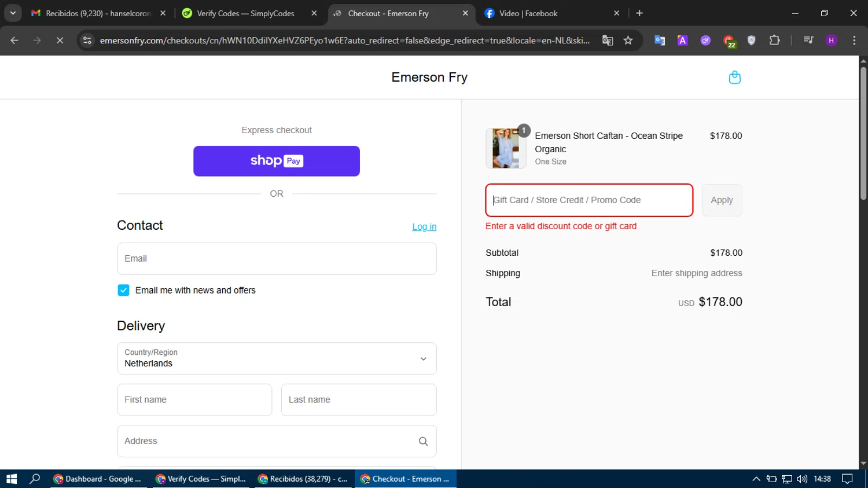Click the scrollbar down arrow
Screen dimensions: 868x488
tap(863, 464)
